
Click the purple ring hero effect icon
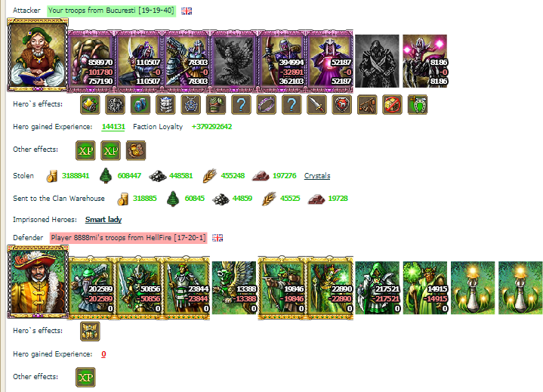click(267, 104)
